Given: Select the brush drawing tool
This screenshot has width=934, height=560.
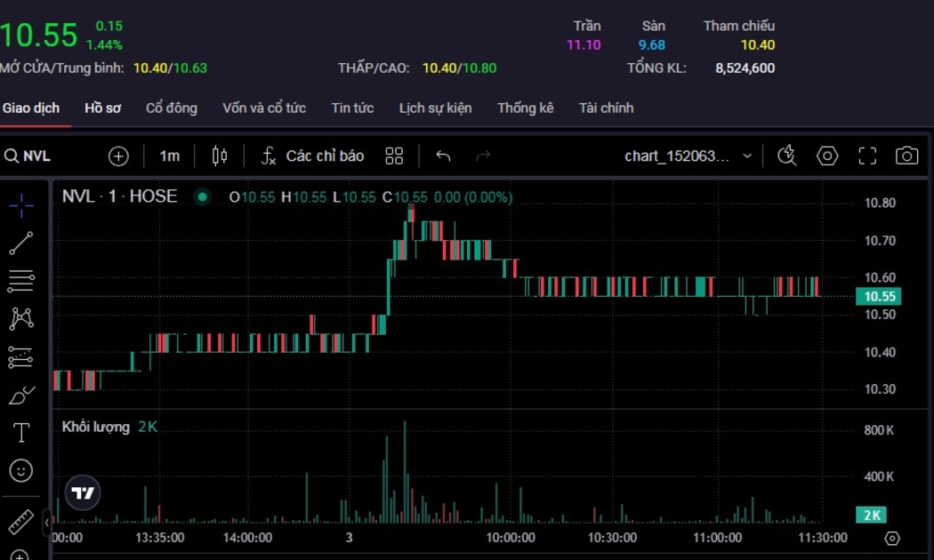Looking at the screenshot, I should 21,396.
